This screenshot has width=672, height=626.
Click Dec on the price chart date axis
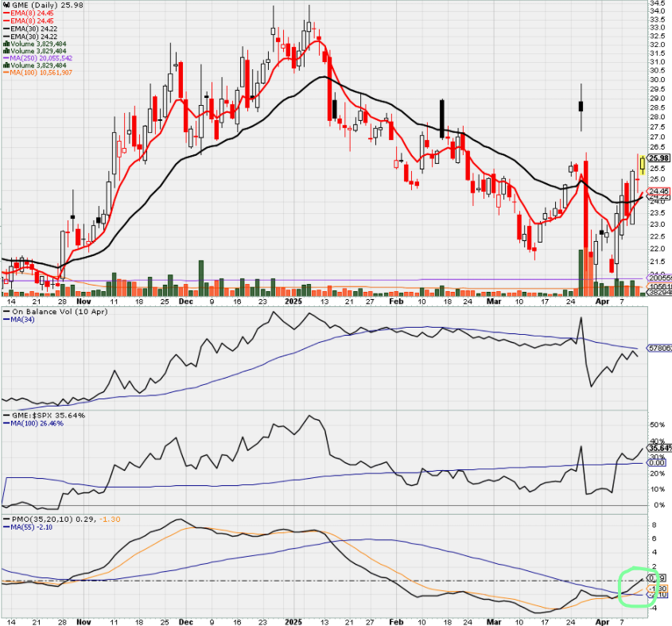[x=185, y=301]
